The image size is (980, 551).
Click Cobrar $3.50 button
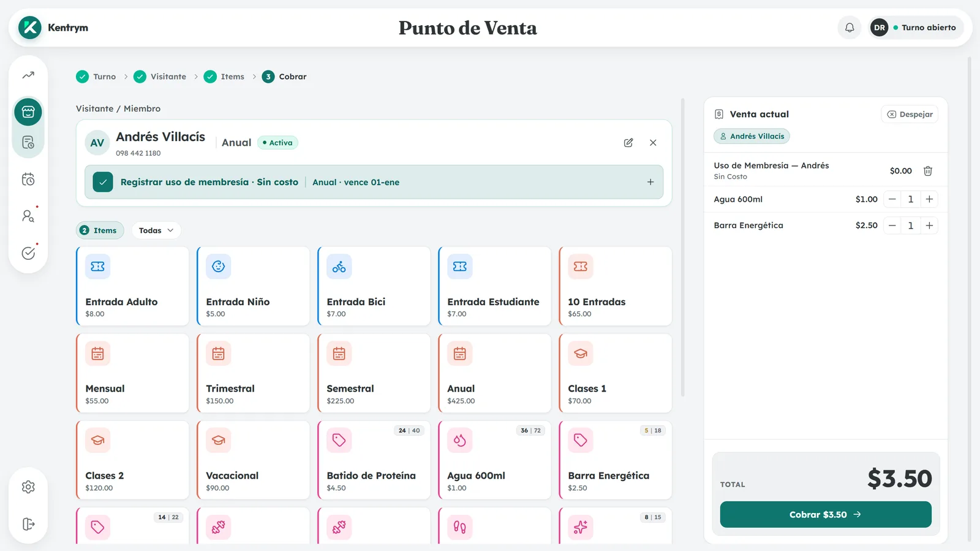coord(826,515)
